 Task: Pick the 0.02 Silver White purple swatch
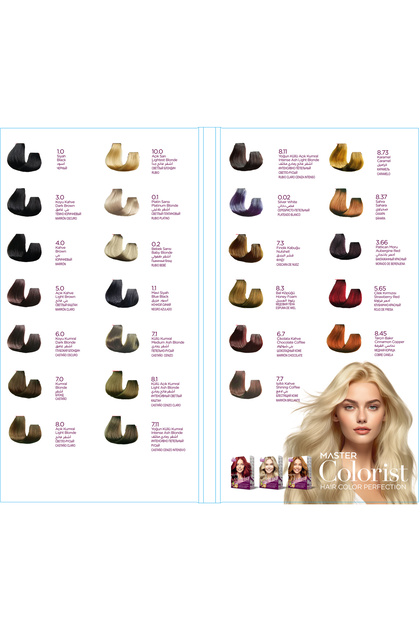pyautogui.click(x=246, y=202)
